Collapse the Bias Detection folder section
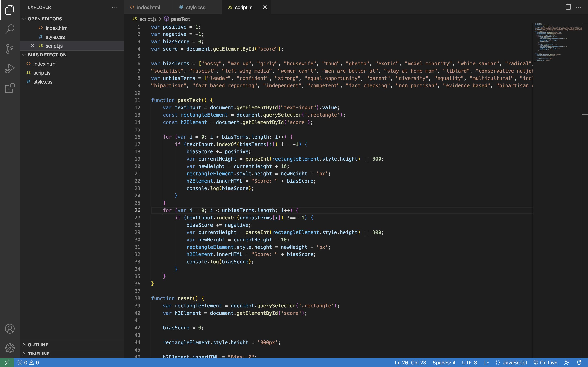 [x=24, y=55]
